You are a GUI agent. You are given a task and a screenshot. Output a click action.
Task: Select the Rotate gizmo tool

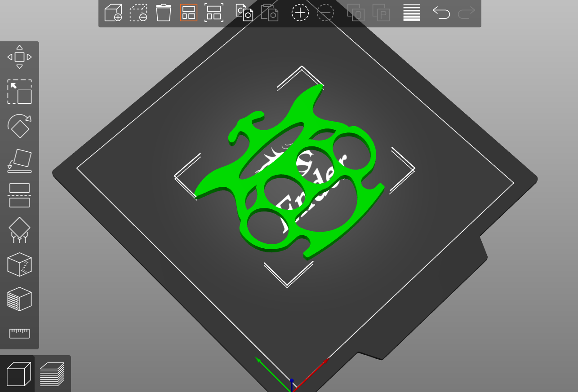click(19, 126)
